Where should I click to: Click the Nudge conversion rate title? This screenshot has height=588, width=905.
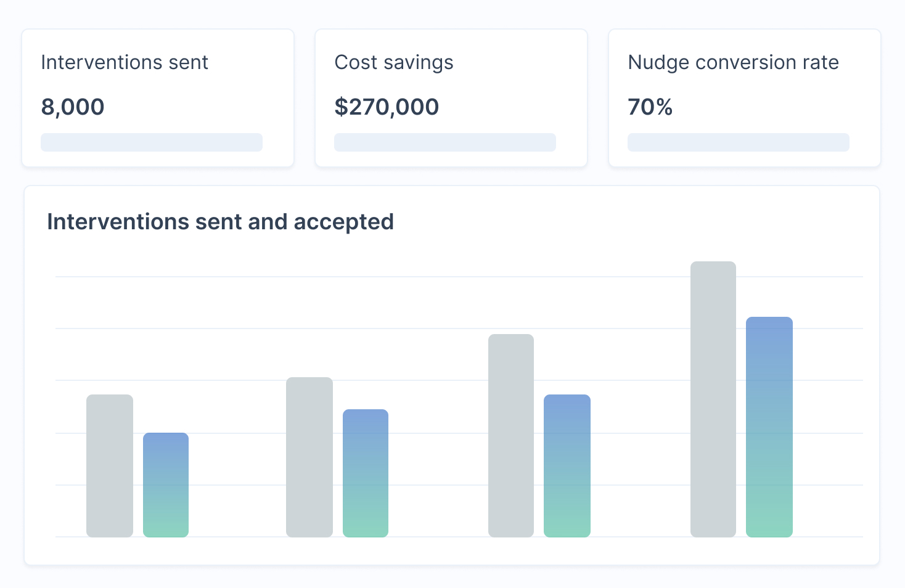pos(733,62)
